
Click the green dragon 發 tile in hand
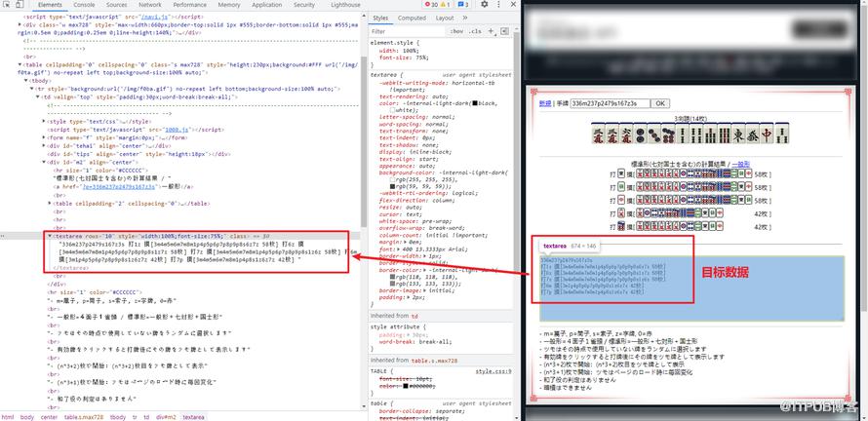coord(752,134)
